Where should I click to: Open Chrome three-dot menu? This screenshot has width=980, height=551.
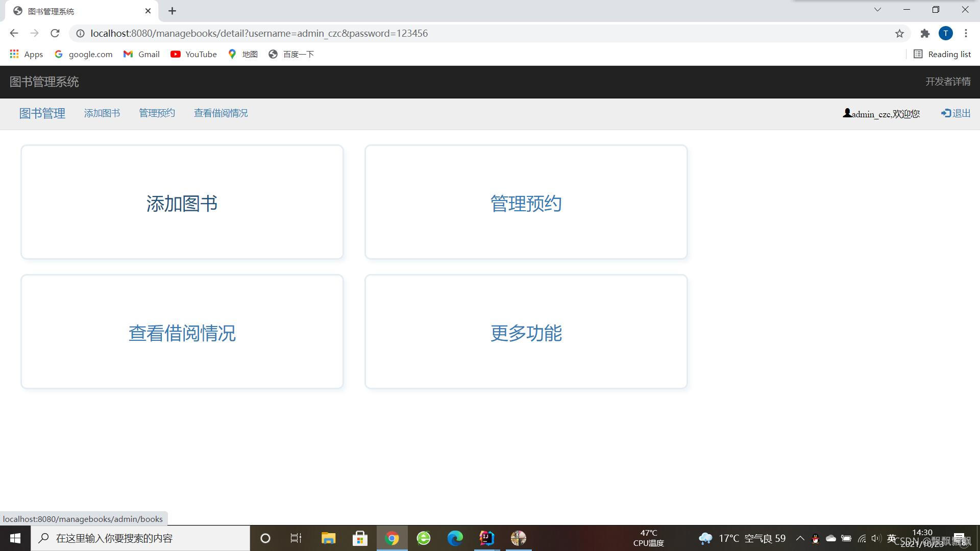tap(966, 33)
